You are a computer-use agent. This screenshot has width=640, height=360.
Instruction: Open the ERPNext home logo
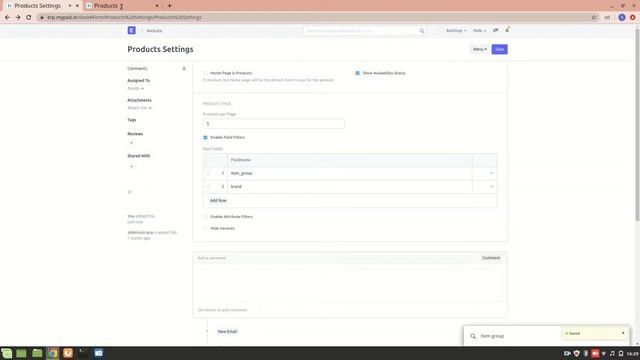tap(131, 30)
